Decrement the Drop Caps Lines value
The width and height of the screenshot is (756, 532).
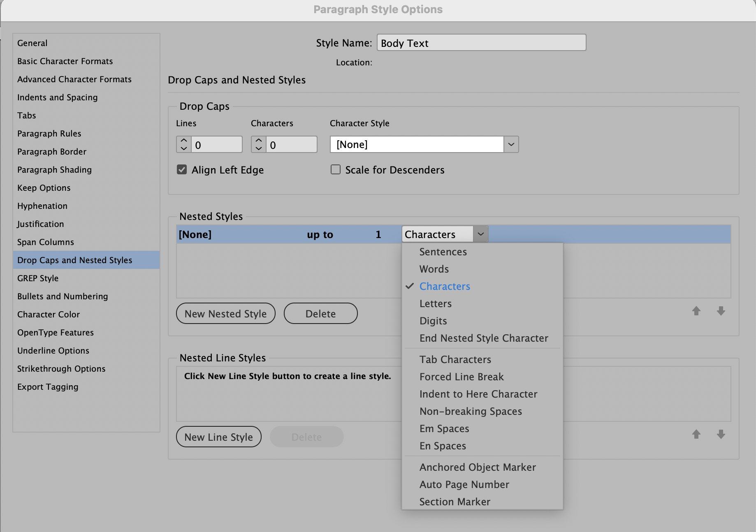point(183,148)
